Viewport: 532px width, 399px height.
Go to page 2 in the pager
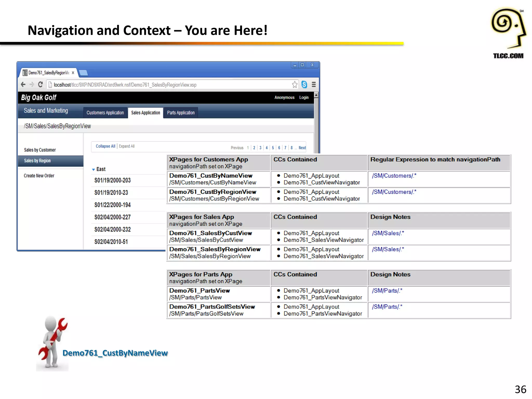coord(254,148)
